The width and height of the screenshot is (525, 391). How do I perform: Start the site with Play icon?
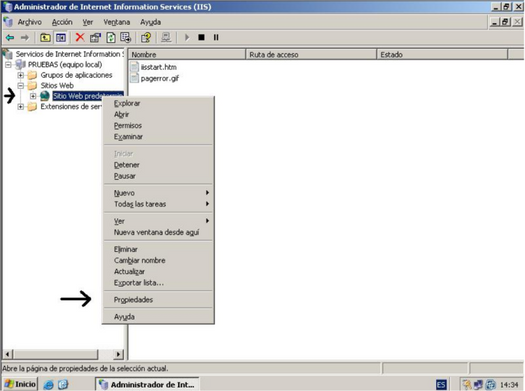[x=187, y=37]
